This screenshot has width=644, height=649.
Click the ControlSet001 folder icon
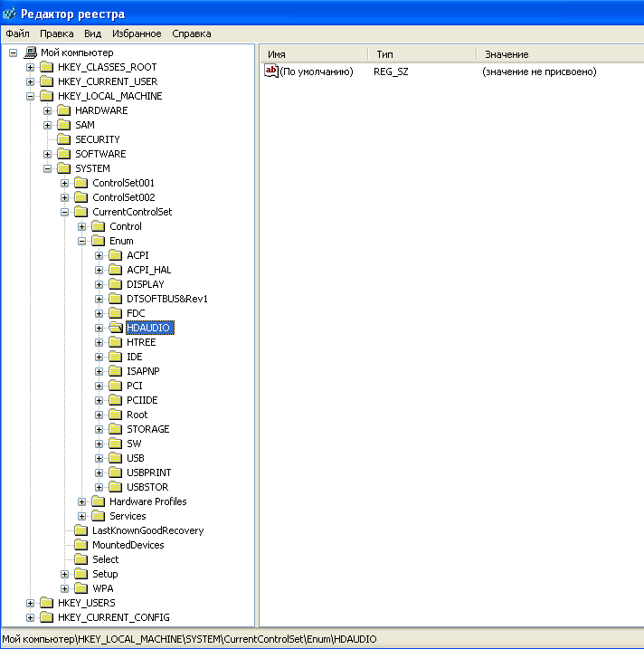pos(81,183)
